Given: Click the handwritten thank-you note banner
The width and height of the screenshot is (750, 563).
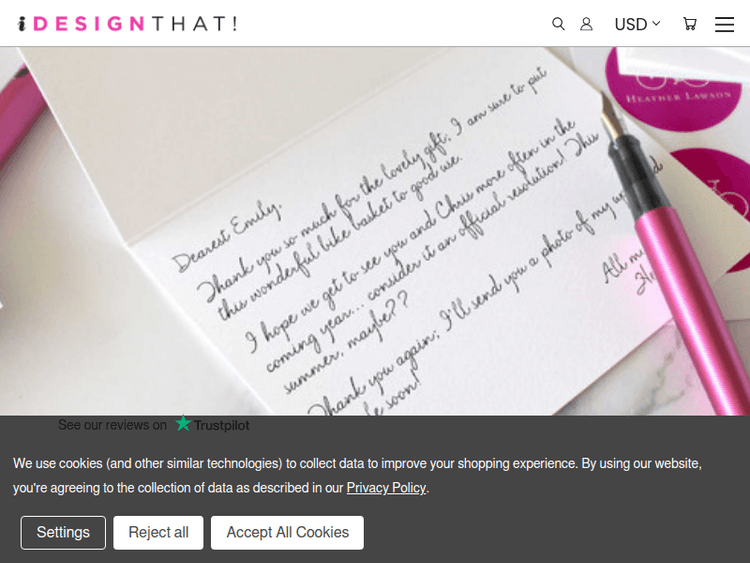Looking at the screenshot, I should click(375, 231).
